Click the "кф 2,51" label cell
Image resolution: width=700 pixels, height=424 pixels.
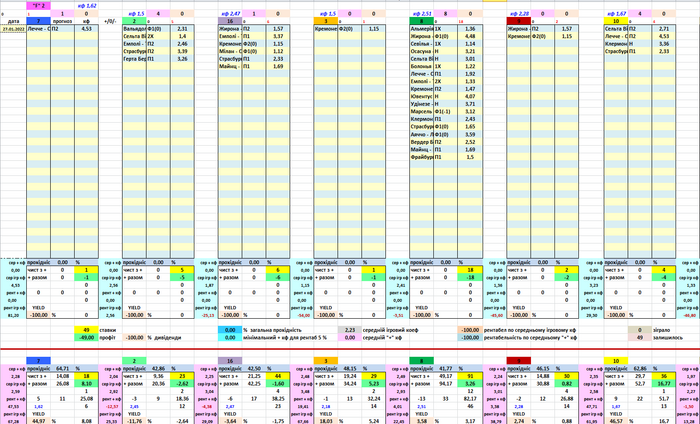pos(421,13)
